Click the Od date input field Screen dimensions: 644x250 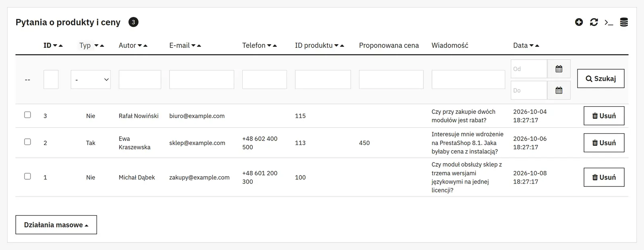pos(529,69)
